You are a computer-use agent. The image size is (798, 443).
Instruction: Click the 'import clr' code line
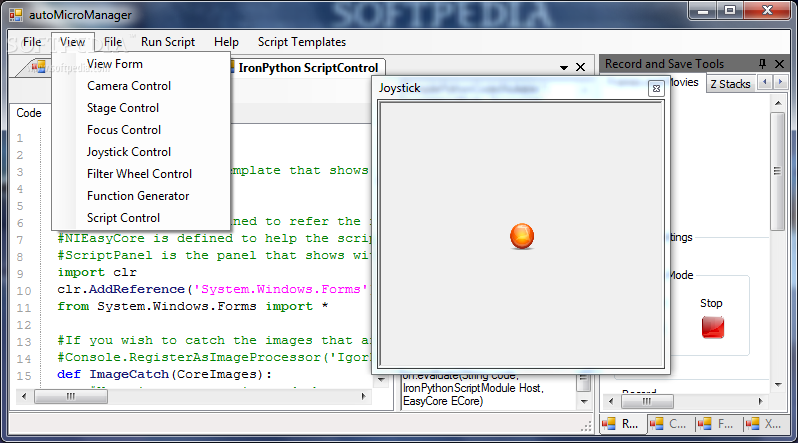pyautogui.click(x=97, y=272)
